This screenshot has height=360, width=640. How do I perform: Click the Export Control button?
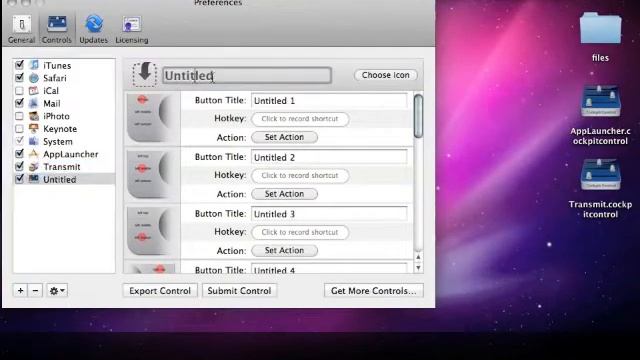coord(160,291)
